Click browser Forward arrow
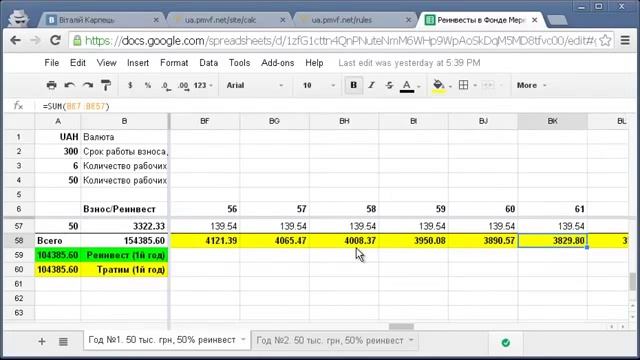 tap(35, 40)
